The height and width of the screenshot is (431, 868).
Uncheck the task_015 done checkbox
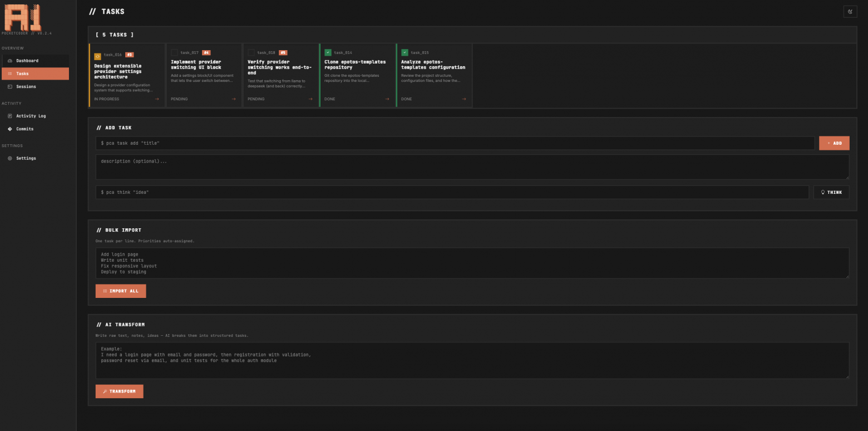pos(405,53)
